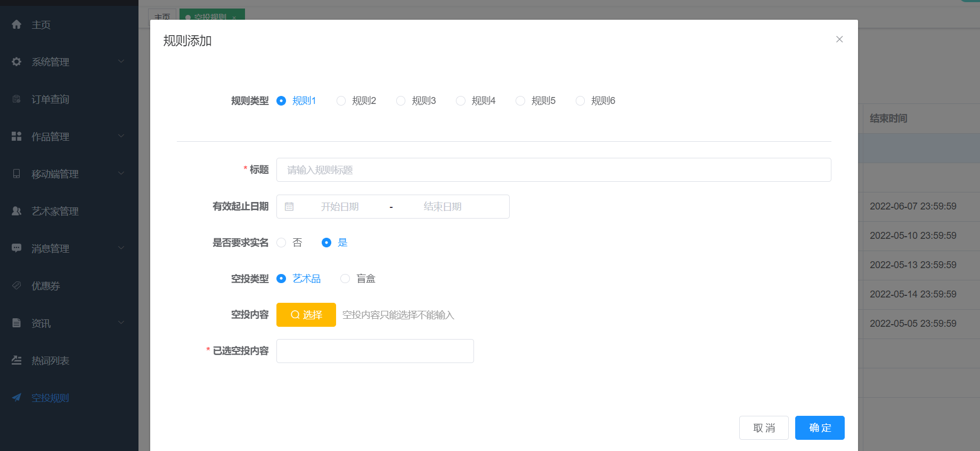
Task: Click the artist management people icon
Action: (x=17, y=211)
